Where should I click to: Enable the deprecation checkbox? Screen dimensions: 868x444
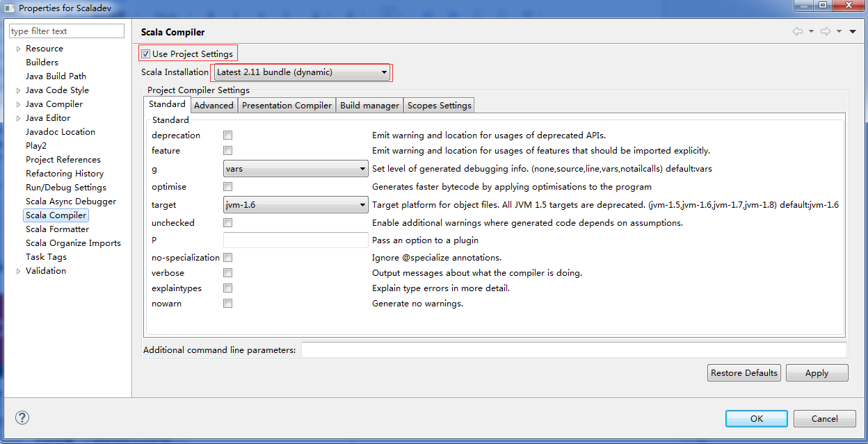(227, 135)
